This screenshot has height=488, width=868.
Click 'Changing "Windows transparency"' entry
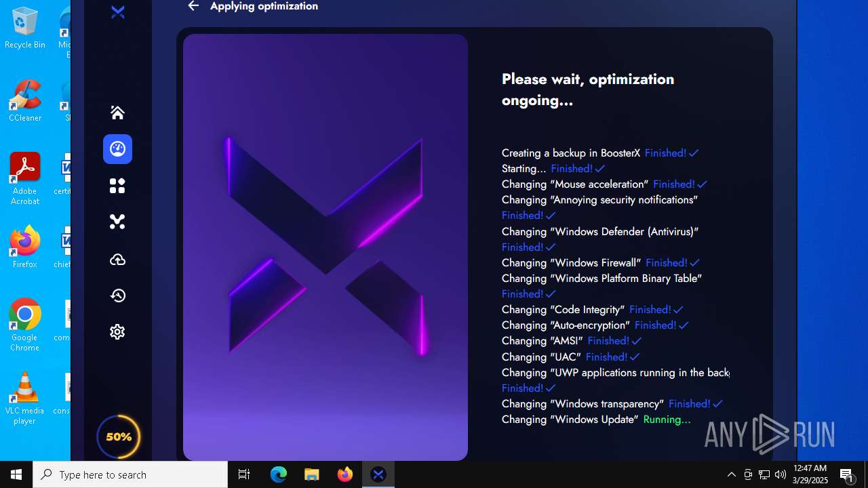coord(583,404)
